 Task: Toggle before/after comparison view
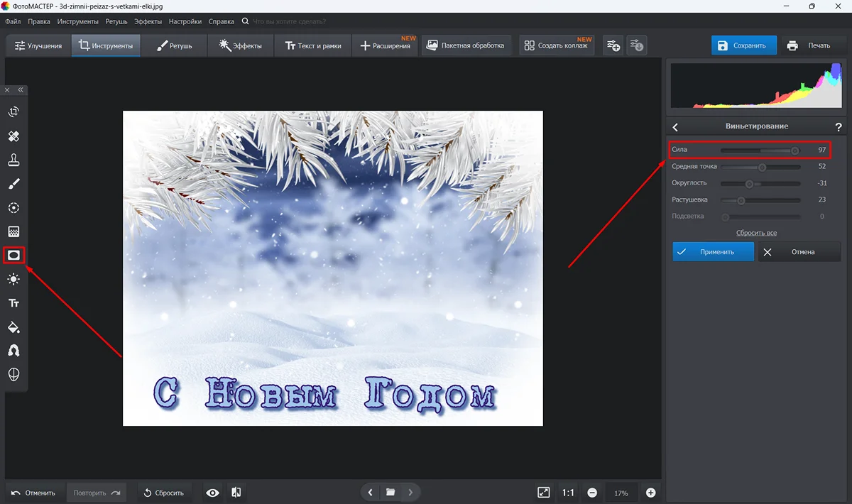tap(236, 493)
